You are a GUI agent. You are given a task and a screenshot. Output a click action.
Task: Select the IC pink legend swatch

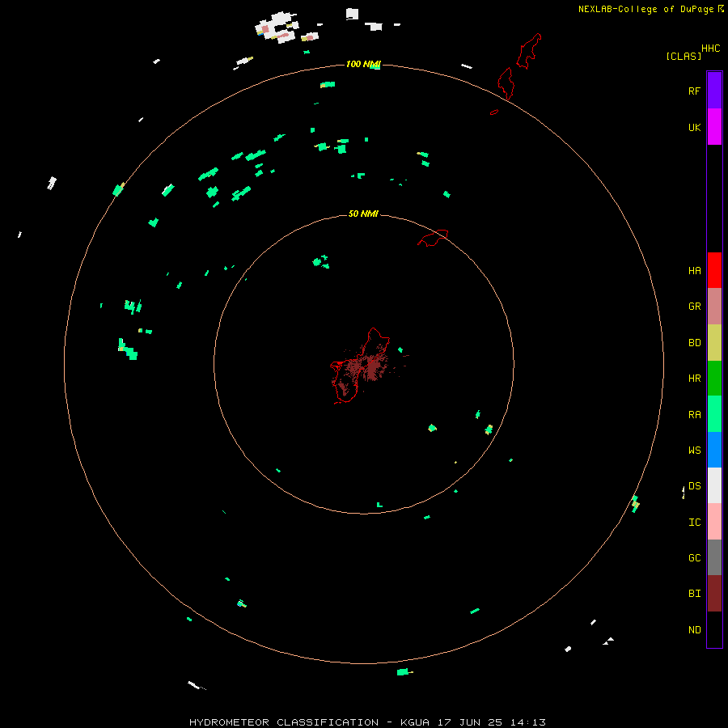(x=714, y=522)
